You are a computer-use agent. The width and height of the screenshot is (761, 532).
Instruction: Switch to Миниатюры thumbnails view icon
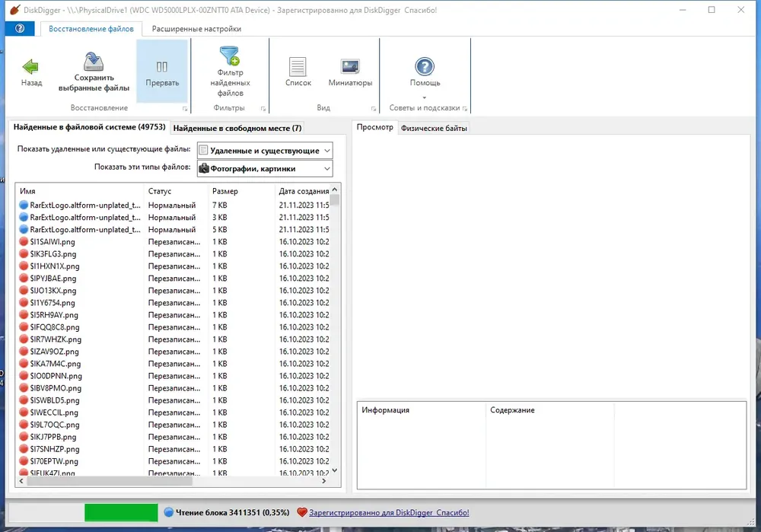click(x=350, y=66)
